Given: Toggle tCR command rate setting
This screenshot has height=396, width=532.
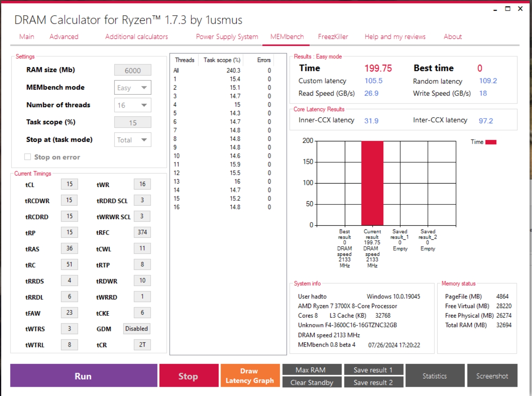Looking at the screenshot, I should coord(142,345).
